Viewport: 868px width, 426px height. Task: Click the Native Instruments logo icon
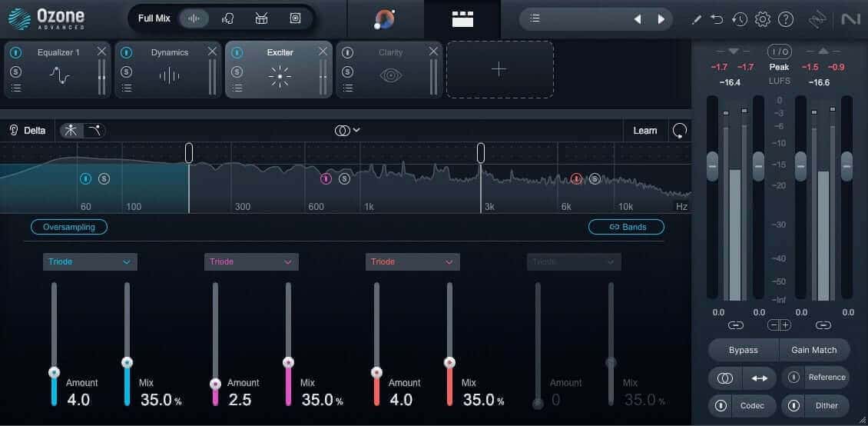[x=850, y=19]
